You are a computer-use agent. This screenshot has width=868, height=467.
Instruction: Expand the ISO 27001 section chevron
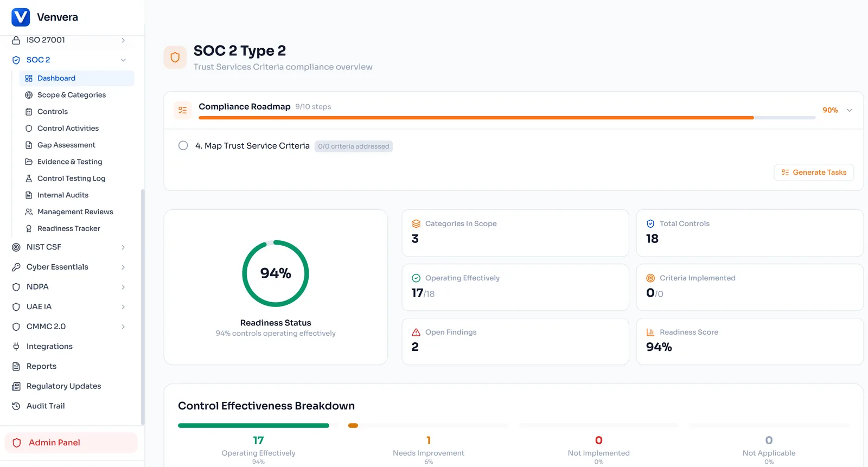point(123,40)
